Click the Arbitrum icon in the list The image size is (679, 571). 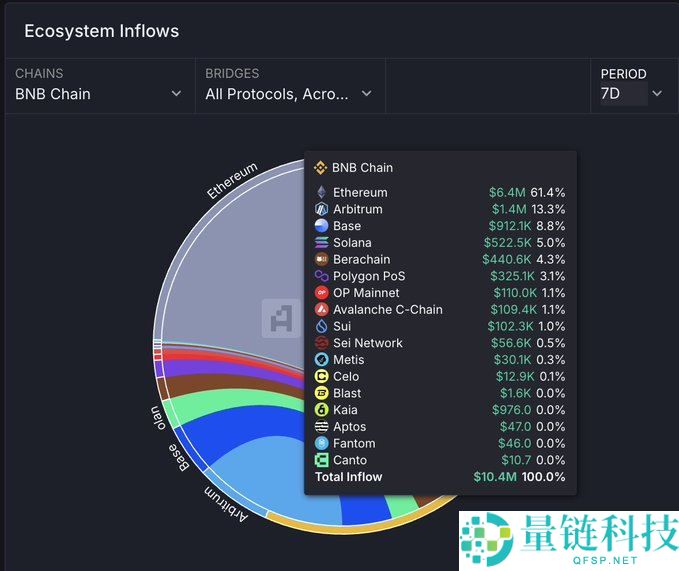pyautogui.click(x=321, y=209)
